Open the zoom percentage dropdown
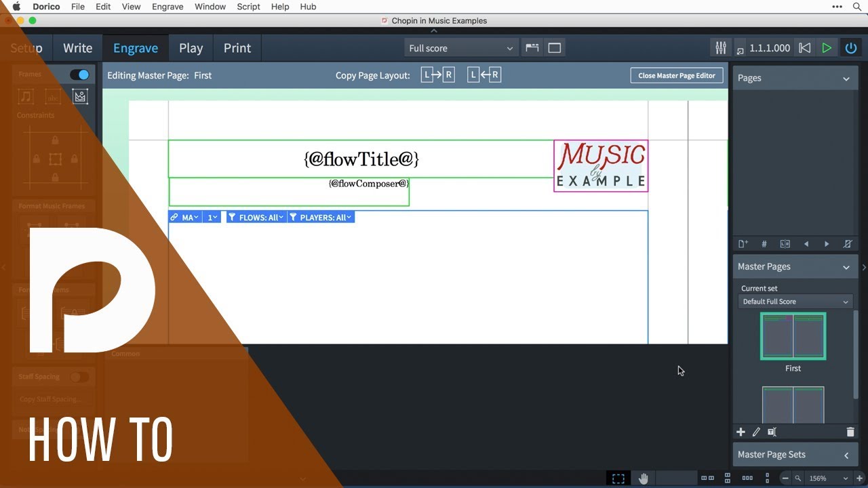868x488 pixels. (828, 479)
